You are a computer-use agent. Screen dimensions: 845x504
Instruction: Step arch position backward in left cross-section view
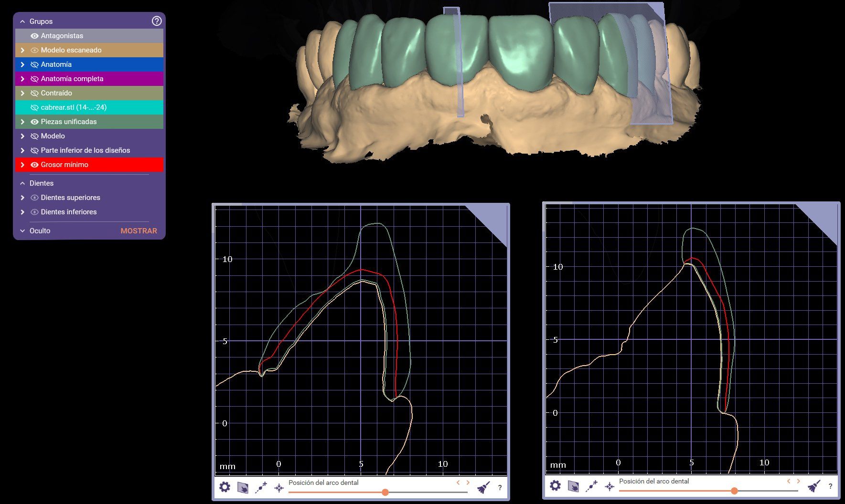click(458, 483)
